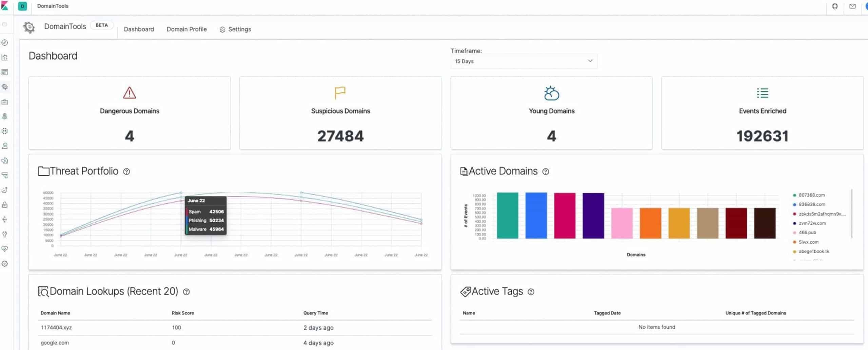Click the Kibana logo icon

[5, 6]
